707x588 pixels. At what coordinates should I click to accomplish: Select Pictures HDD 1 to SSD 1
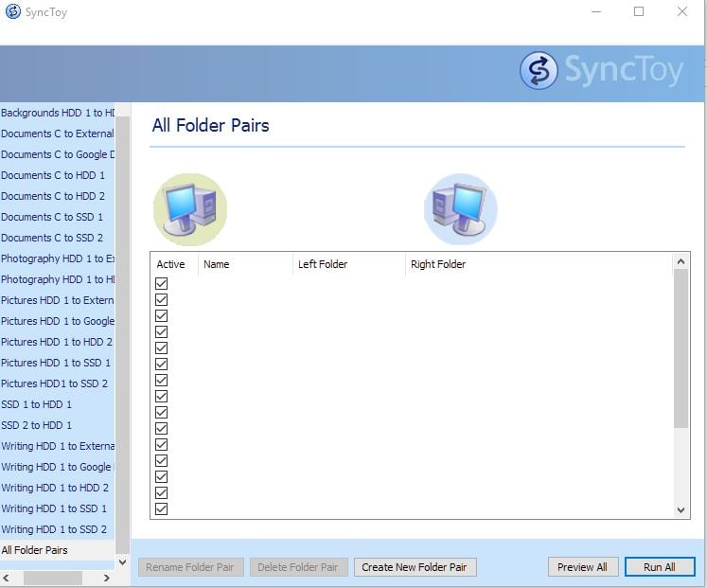click(56, 363)
